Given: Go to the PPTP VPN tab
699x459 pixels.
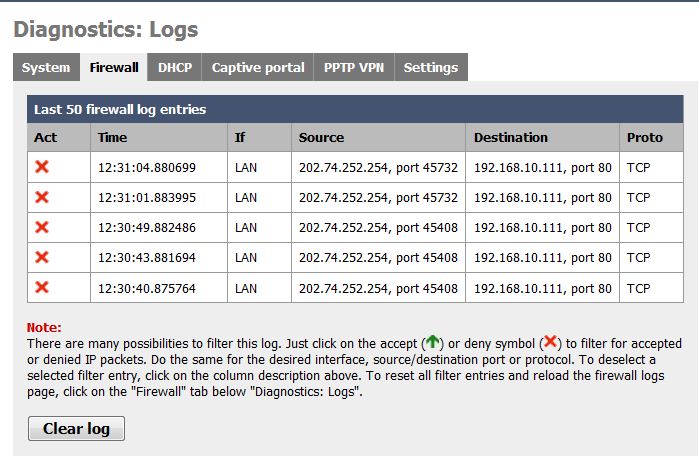Looking at the screenshot, I should 354,68.
